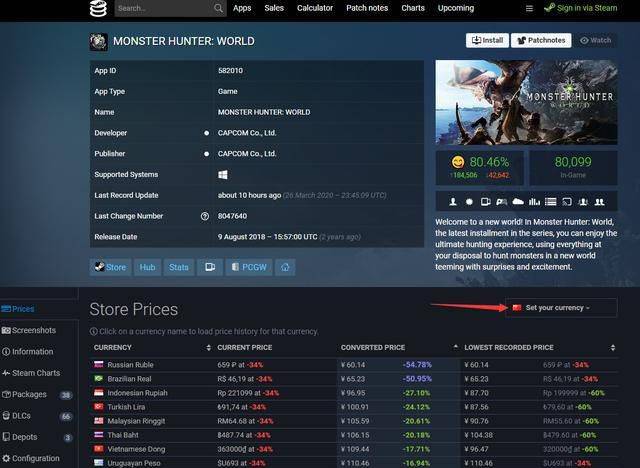Click the Patchnotes button

(541, 40)
